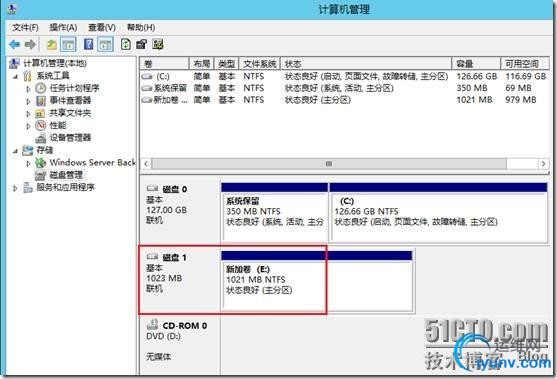This screenshot has width=557, height=379.
Task: Collapse the 系统工具 tree node
Action: [x=15, y=76]
